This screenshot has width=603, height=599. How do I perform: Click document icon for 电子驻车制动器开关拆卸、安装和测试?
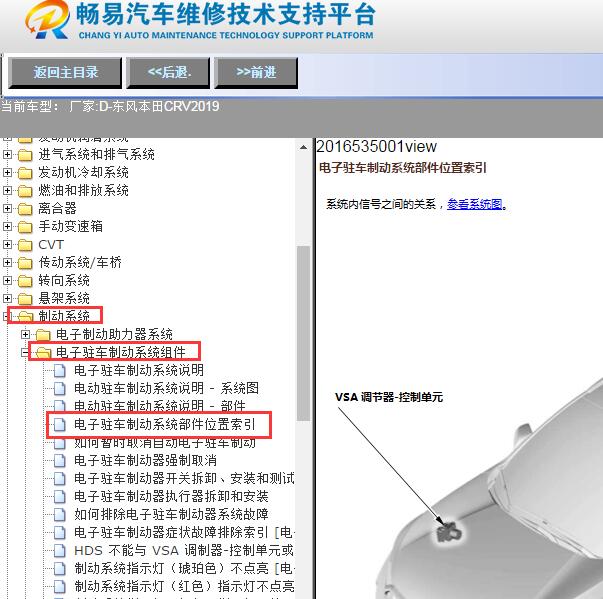pos(60,479)
